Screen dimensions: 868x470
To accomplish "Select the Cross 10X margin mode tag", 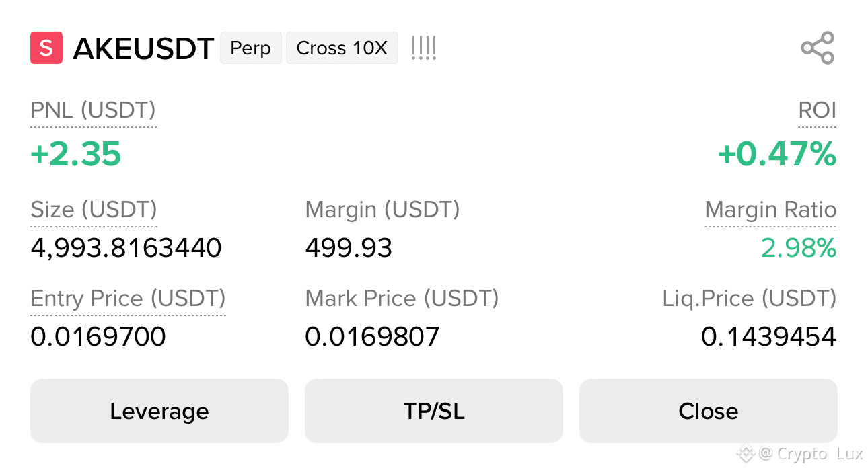I will (x=342, y=48).
